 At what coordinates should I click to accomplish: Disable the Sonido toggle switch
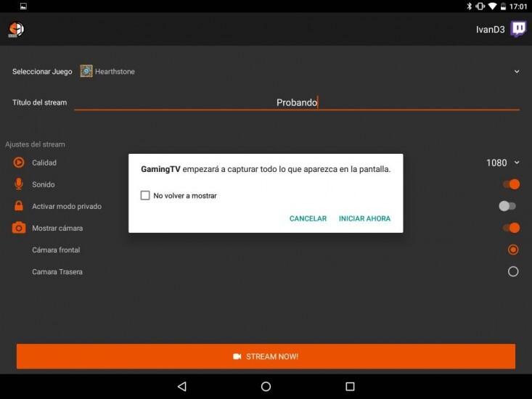coord(511,184)
